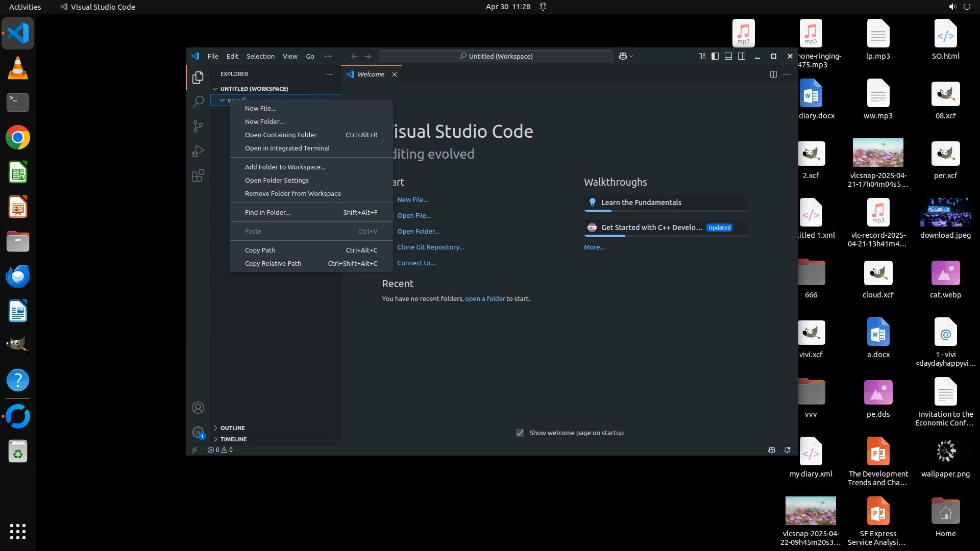Open the Source Control view icon
Viewport: 980px width, 551px height.
click(x=198, y=127)
